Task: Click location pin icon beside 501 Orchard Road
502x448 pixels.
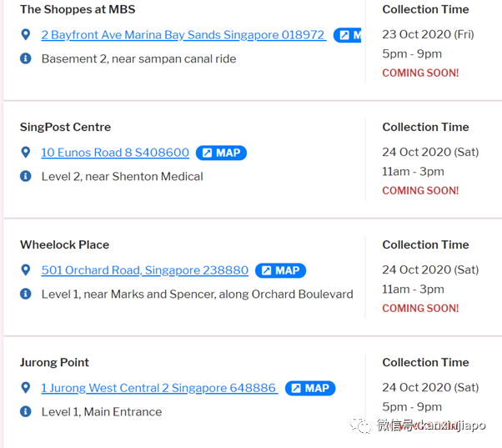Action: point(26,270)
